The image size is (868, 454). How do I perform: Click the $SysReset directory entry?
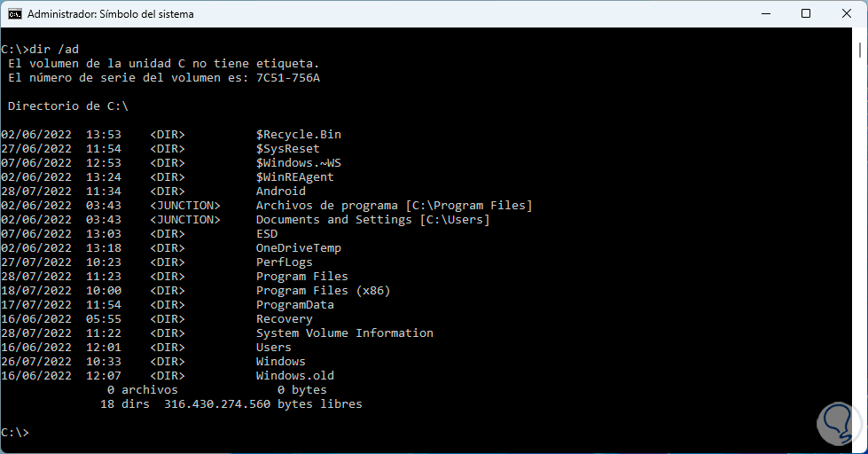pos(287,149)
